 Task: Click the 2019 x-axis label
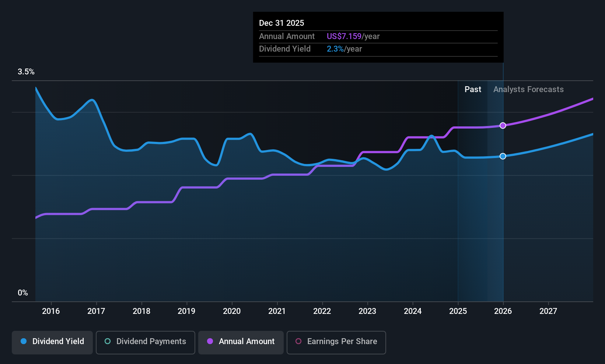point(186,311)
